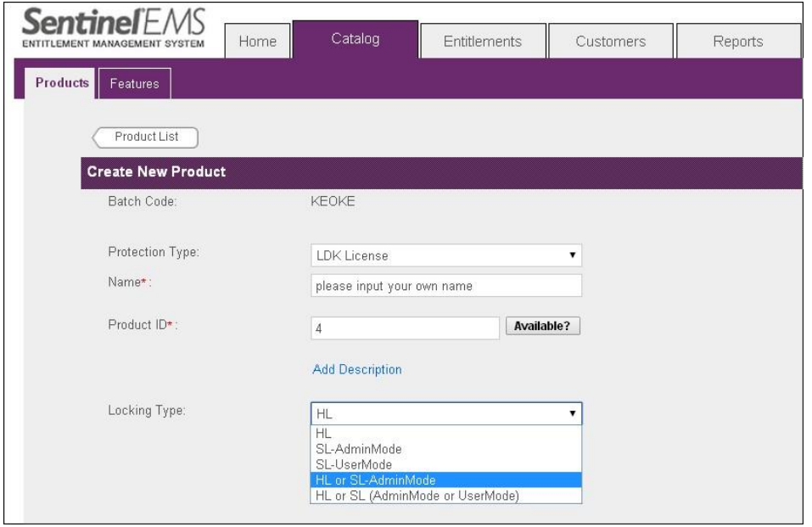Select the Catalog tab
The width and height of the screenshot is (812, 527).
pos(355,39)
